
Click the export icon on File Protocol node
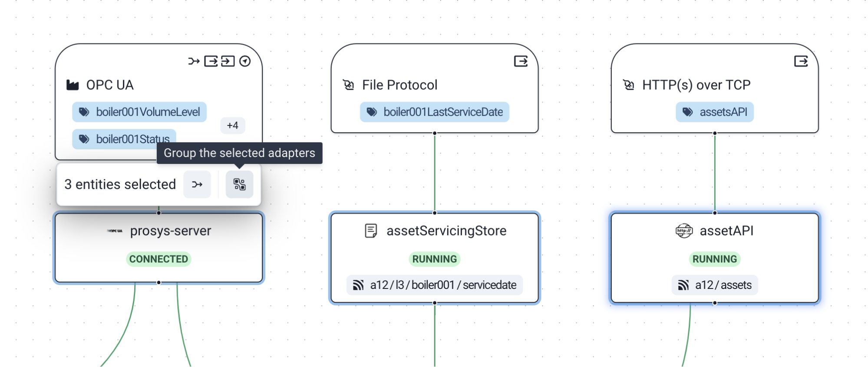(x=521, y=61)
